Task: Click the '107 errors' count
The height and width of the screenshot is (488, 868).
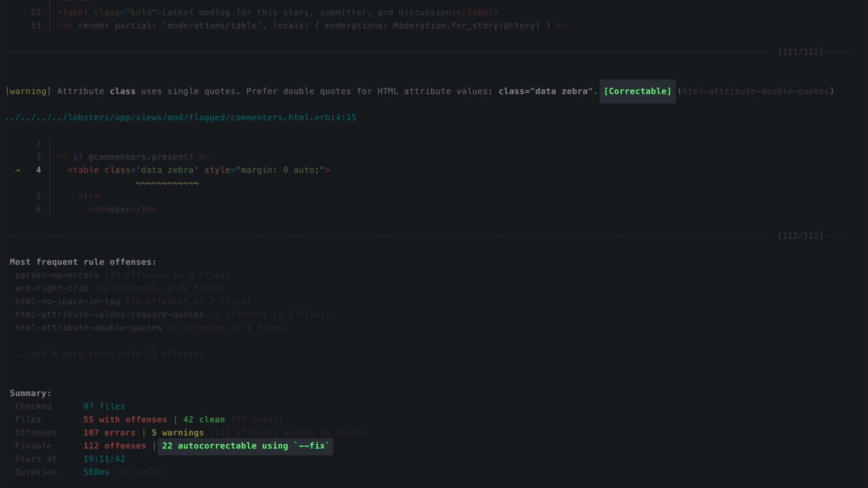Action: coord(109,433)
